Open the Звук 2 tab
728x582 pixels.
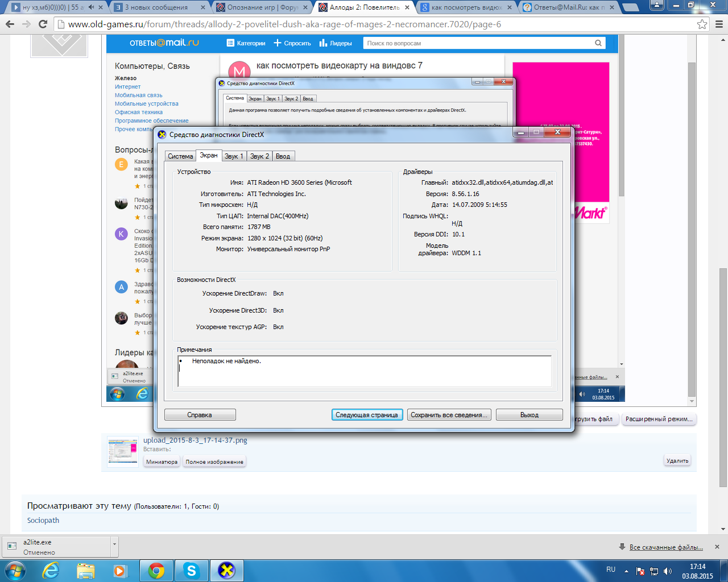[259, 156]
